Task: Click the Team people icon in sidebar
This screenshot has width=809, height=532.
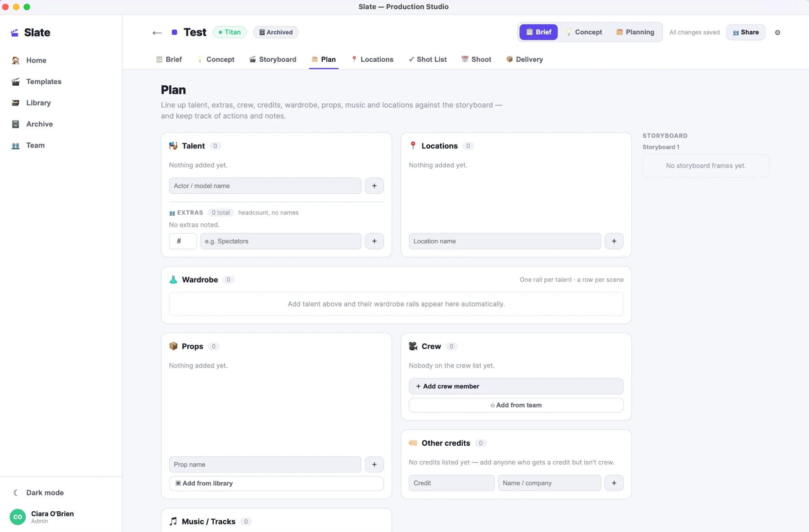Action: pyautogui.click(x=16, y=146)
